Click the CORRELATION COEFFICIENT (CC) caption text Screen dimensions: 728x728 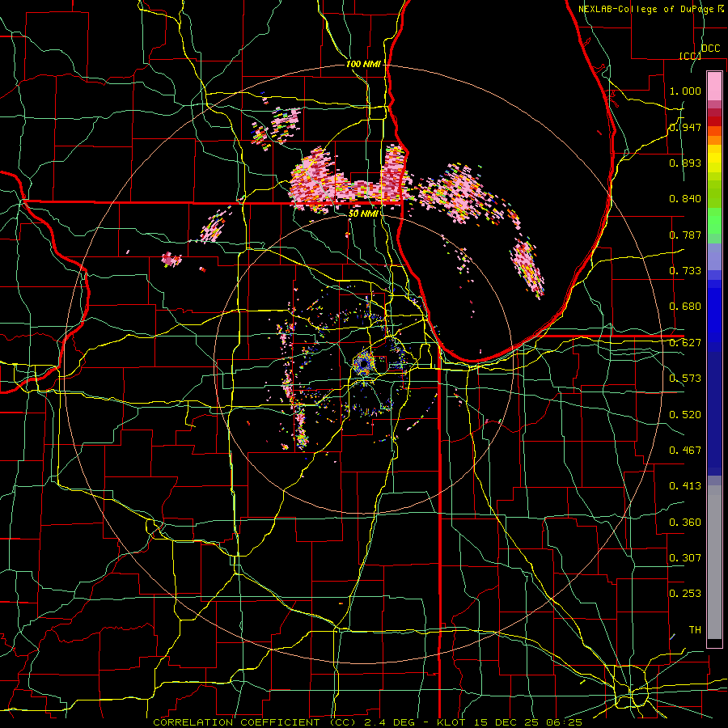(255, 722)
